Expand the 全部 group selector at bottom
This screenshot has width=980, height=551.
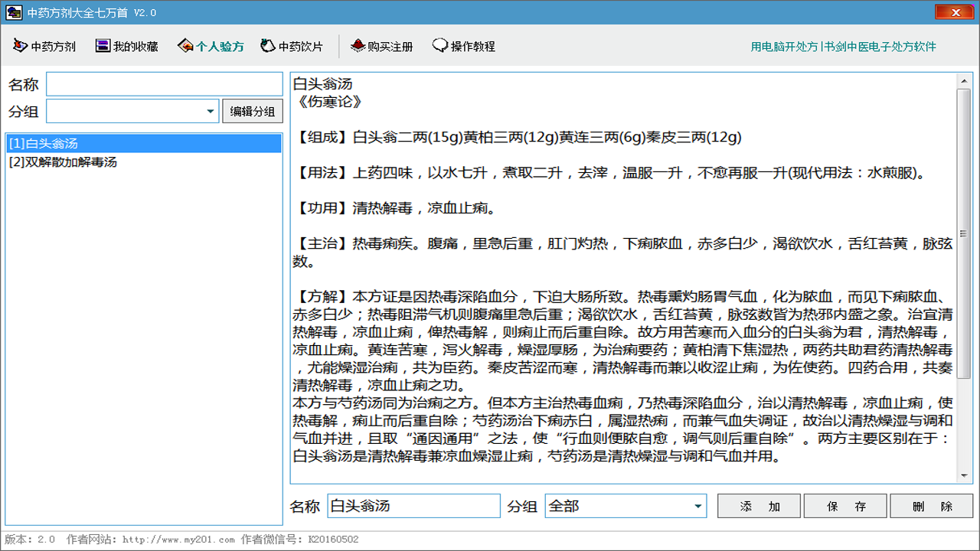(x=697, y=506)
